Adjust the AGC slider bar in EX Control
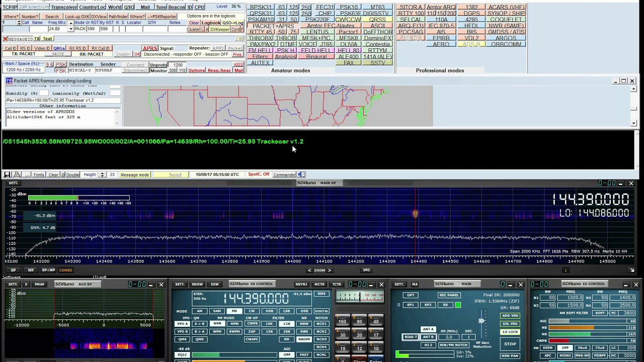644x362 pixels. (x=587, y=321)
